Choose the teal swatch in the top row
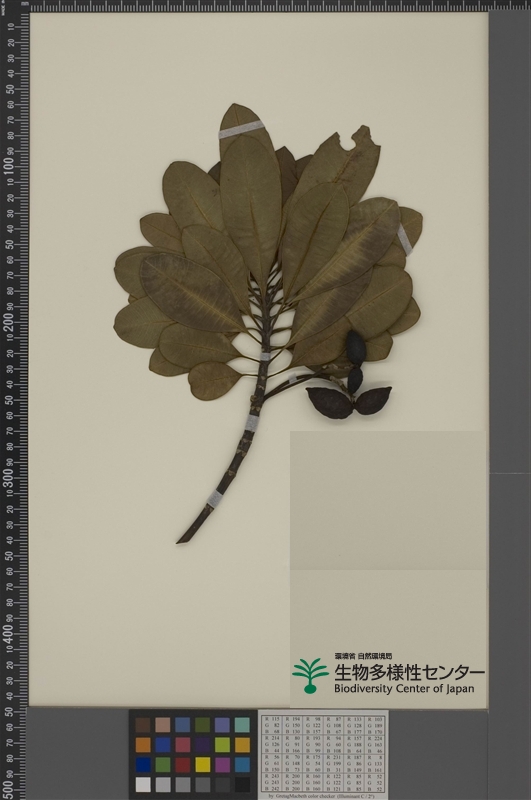Screen dimensions: 531x800 click(x=242, y=725)
